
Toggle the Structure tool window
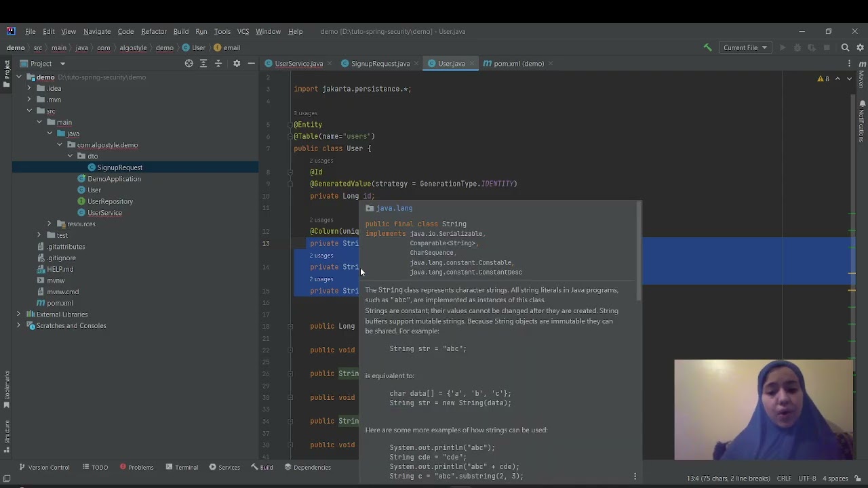7,437
